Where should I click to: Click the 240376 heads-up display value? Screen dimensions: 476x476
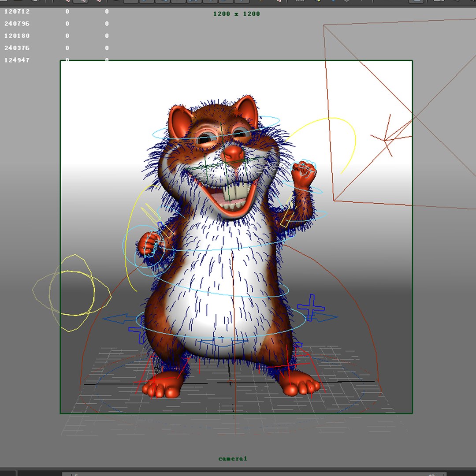[17, 48]
